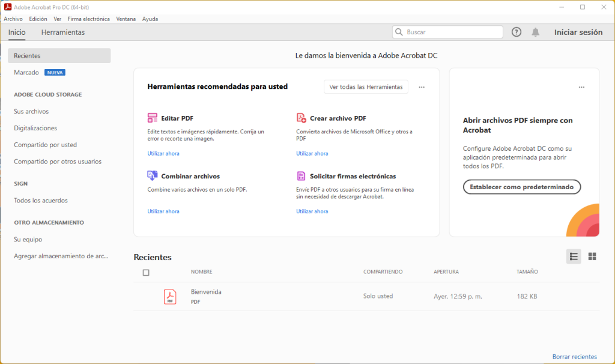Open Compartido por otros usuarios
This screenshot has width=615, height=364.
pos(58,162)
